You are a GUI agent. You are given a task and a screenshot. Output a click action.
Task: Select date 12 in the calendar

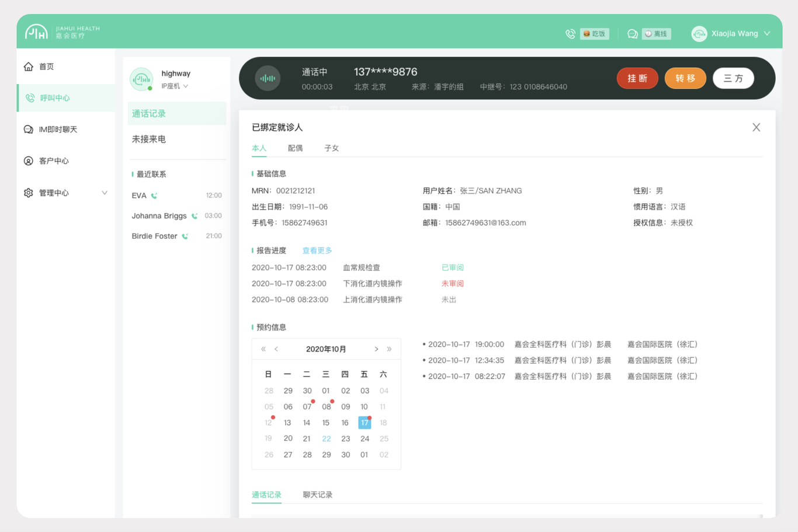tap(269, 423)
